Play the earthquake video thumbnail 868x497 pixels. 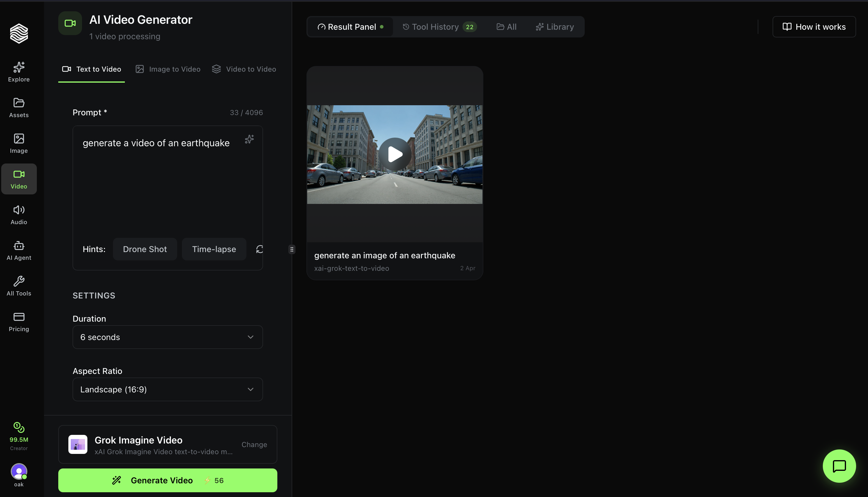(x=394, y=154)
